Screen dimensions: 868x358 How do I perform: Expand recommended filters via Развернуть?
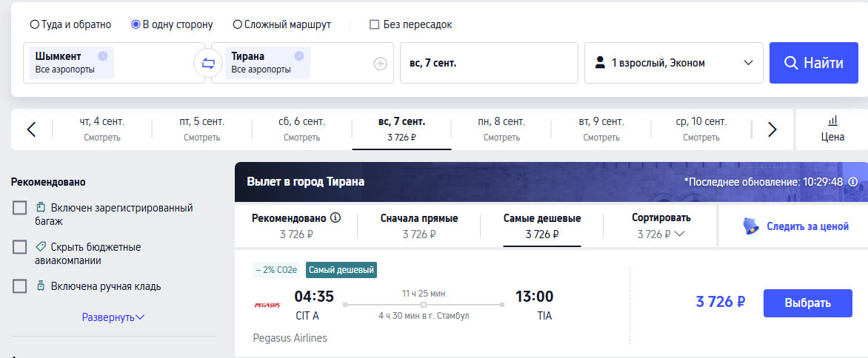pyautogui.click(x=113, y=317)
